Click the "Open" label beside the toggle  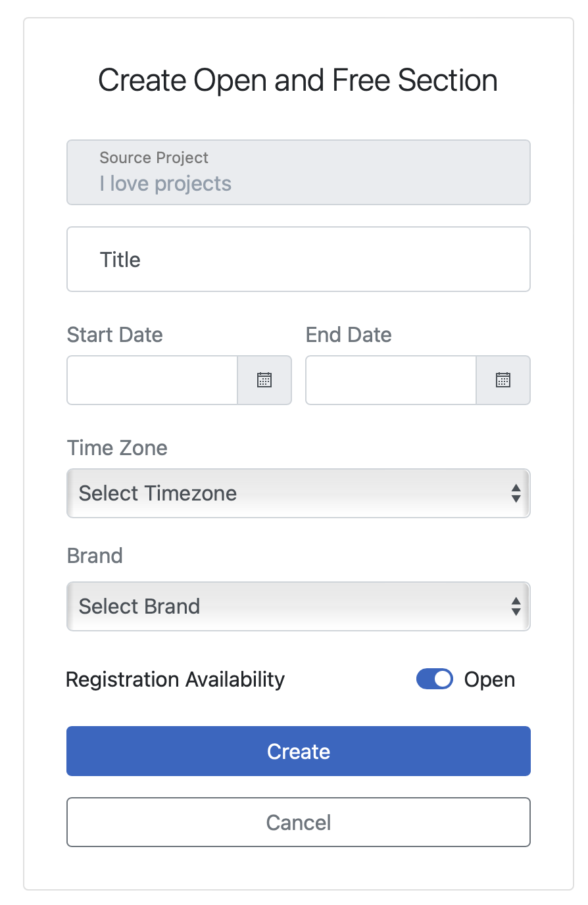[x=489, y=679]
